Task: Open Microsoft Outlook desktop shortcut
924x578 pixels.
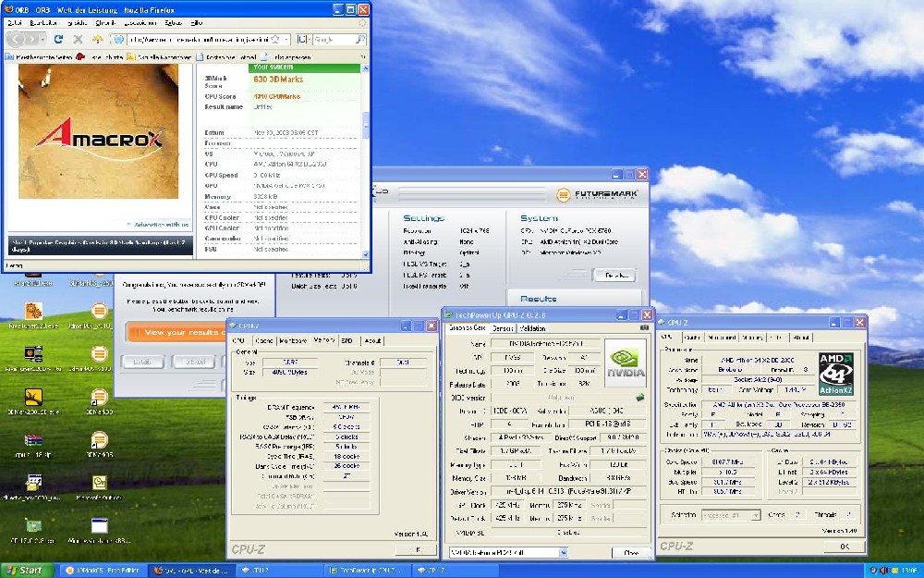Action: tap(100, 483)
